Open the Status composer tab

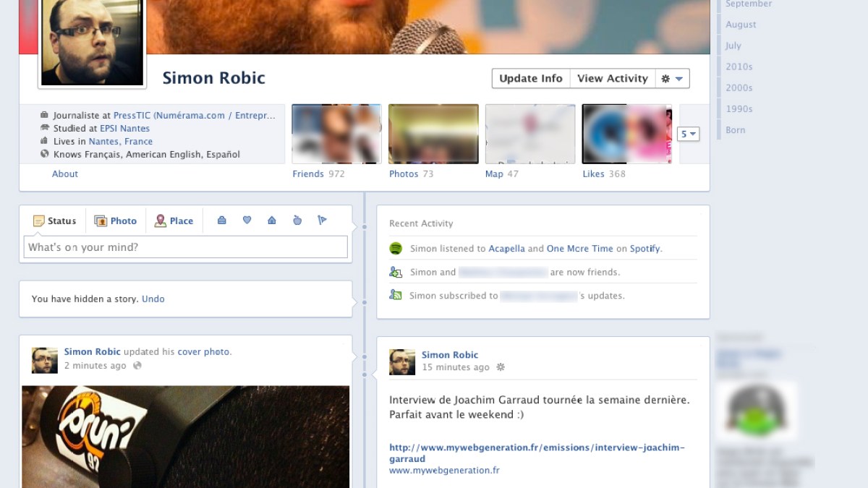(x=54, y=221)
